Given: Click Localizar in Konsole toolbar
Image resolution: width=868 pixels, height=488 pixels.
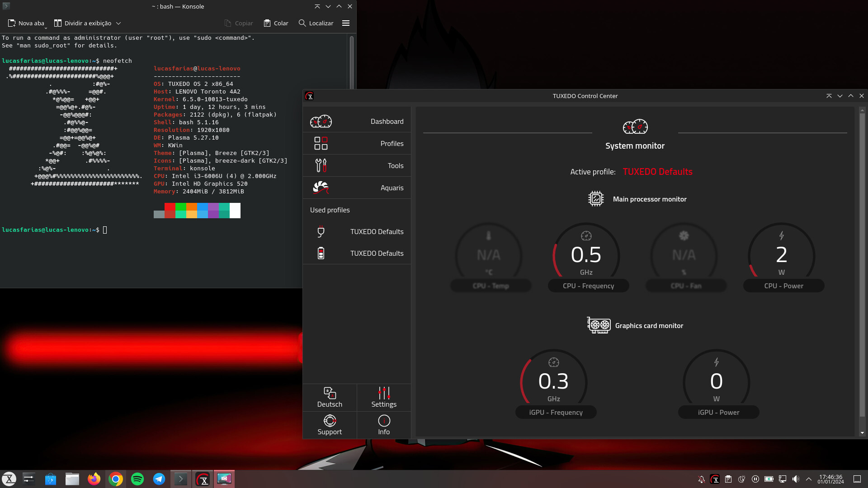Looking at the screenshot, I should [x=316, y=23].
